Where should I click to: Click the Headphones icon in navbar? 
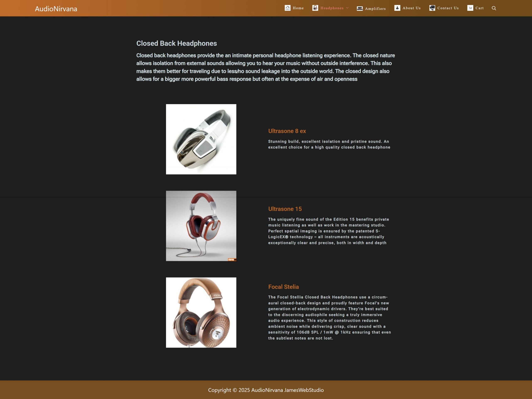tap(315, 8)
